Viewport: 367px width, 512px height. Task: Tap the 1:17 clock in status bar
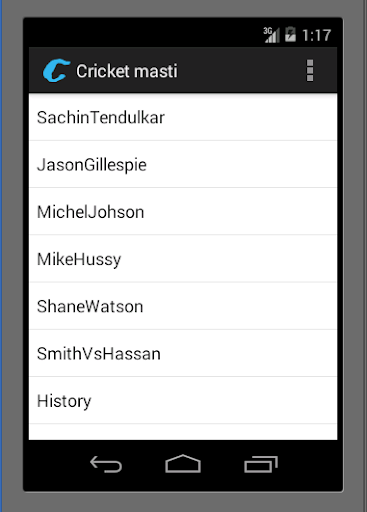pos(316,35)
